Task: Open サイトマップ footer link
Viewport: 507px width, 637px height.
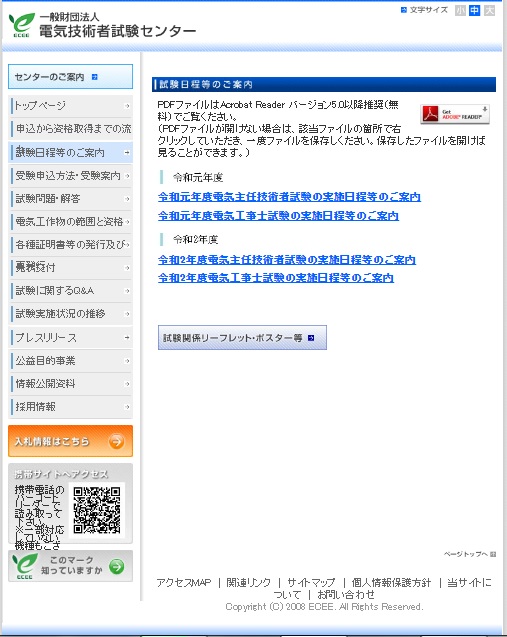Action: pos(311,583)
